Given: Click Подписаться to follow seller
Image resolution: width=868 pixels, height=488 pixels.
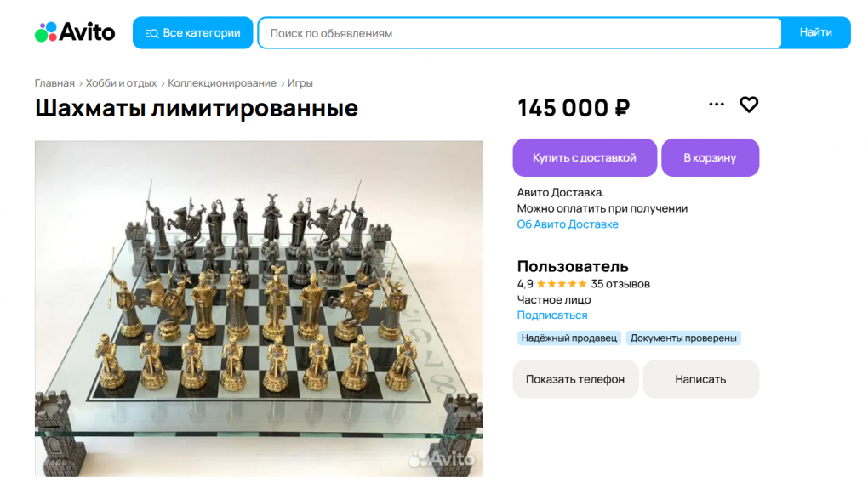Looking at the screenshot, I should click(552, 315).
